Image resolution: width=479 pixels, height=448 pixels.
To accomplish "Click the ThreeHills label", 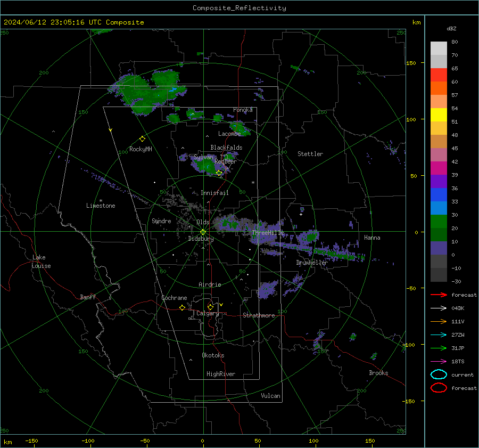I will pyautogui.click(x=268, y=233).
